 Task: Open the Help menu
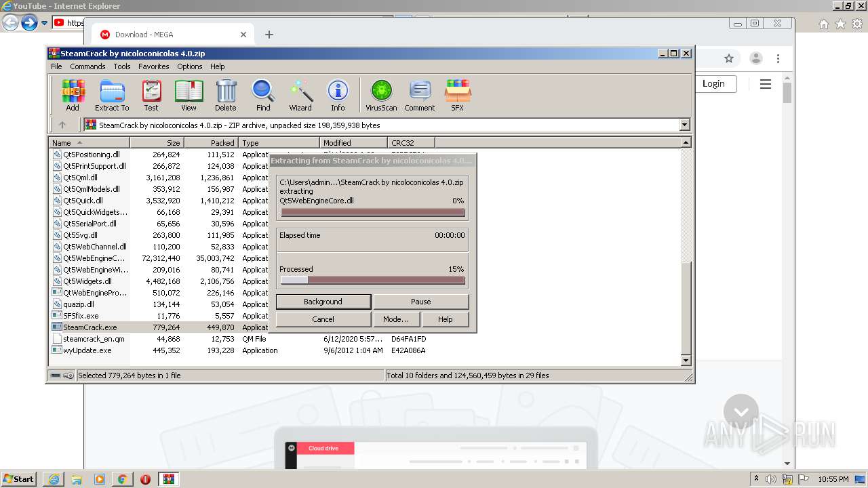tap(217, 66)
